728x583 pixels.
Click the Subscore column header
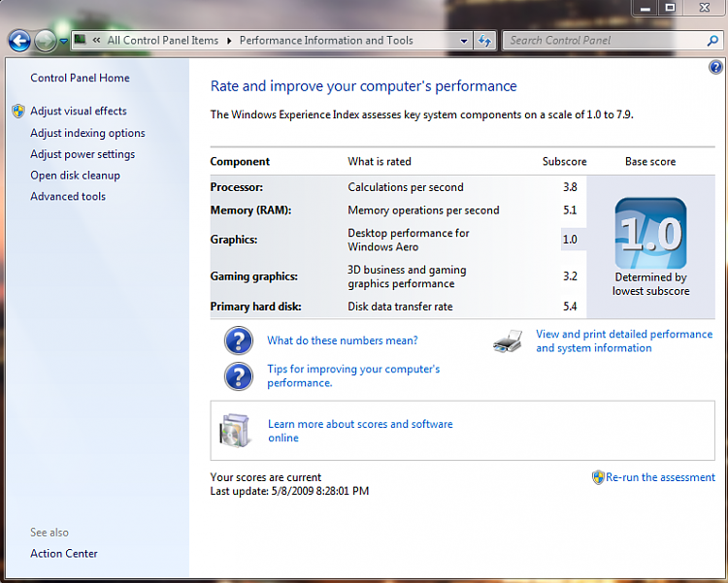(565, 162)
